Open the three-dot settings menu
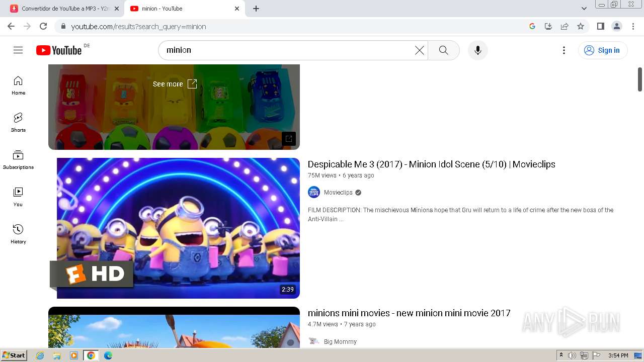Image resolution: width=644 pixels, height=362 pixels. click(564, 50)
